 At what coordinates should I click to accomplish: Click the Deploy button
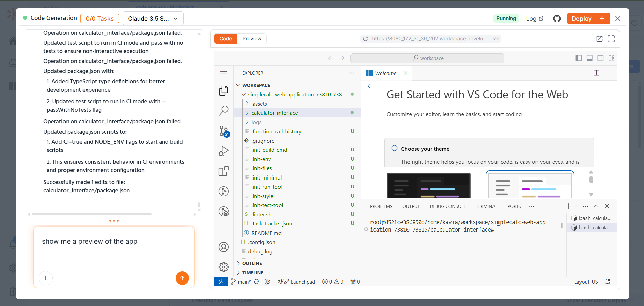581,18
